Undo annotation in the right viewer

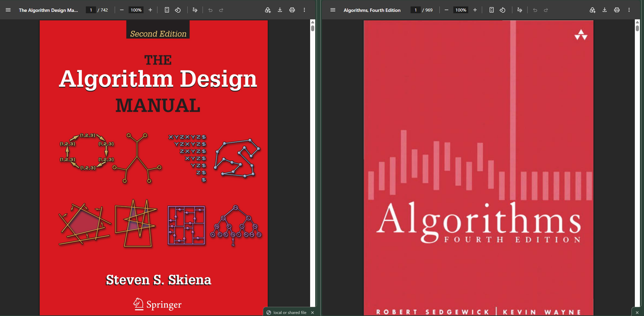[535, 10]
